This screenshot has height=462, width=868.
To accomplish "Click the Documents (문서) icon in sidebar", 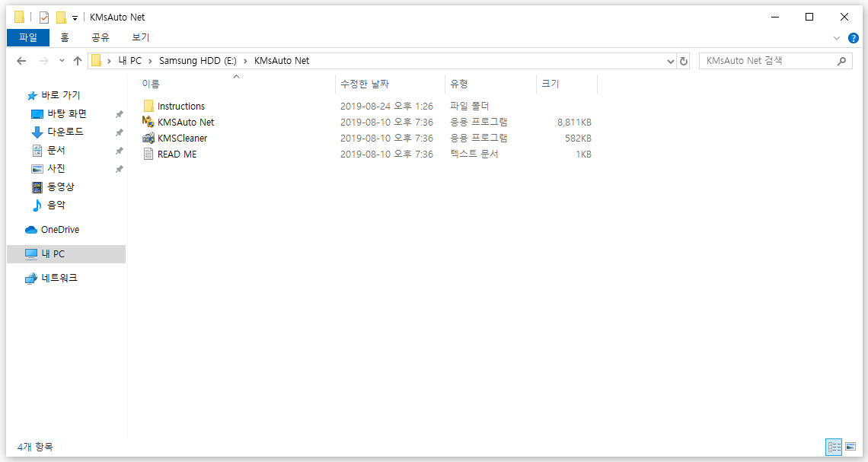I will [37, 151].
